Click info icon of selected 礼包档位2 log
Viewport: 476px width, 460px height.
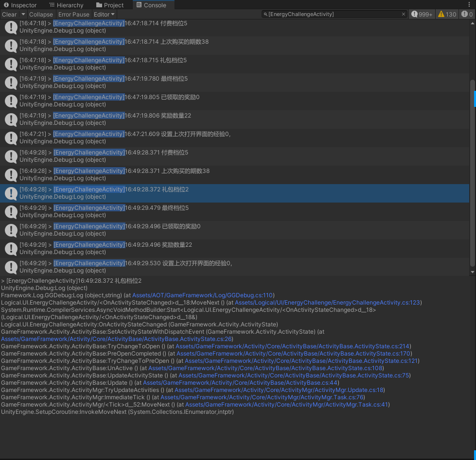tap(11, 193)
